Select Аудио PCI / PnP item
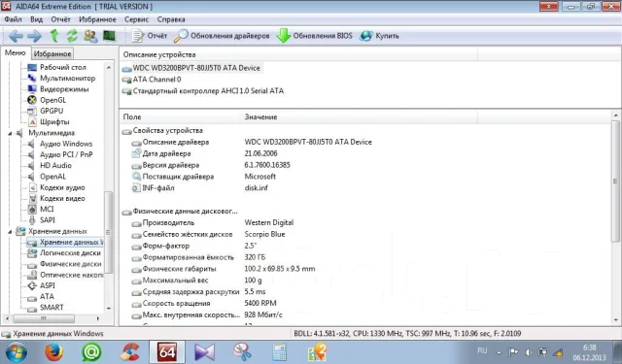The image size is (622, 364). [x=66, y=154]
